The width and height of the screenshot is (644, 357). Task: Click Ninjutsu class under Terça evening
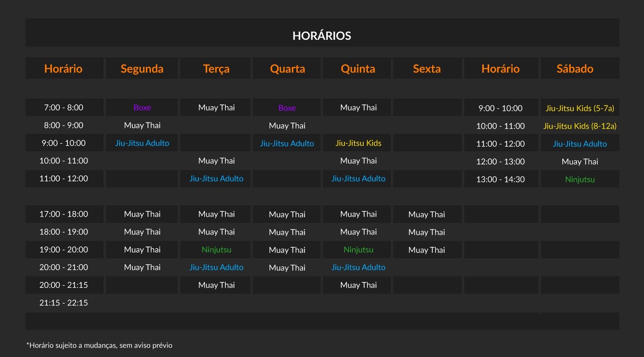216,250
